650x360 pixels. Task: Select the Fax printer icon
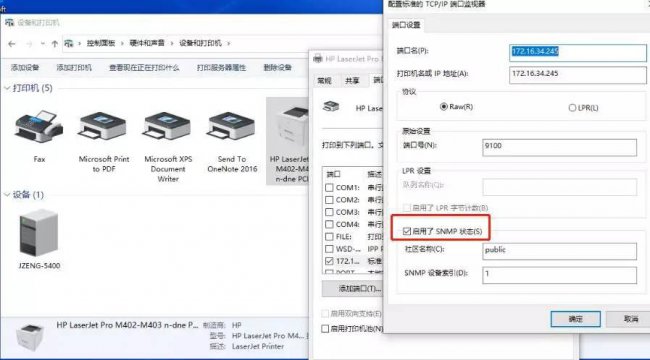(x=39, y=127)
